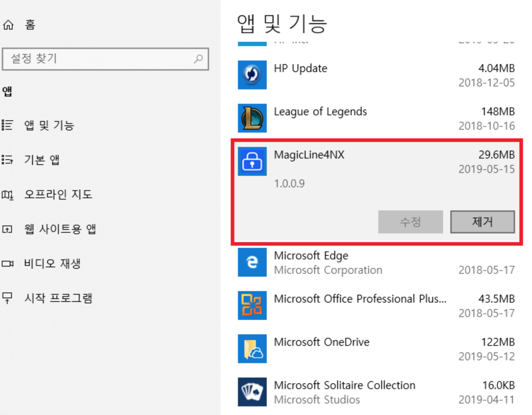
Task: Click the HP Update app icon
Action: coord(252,75)
